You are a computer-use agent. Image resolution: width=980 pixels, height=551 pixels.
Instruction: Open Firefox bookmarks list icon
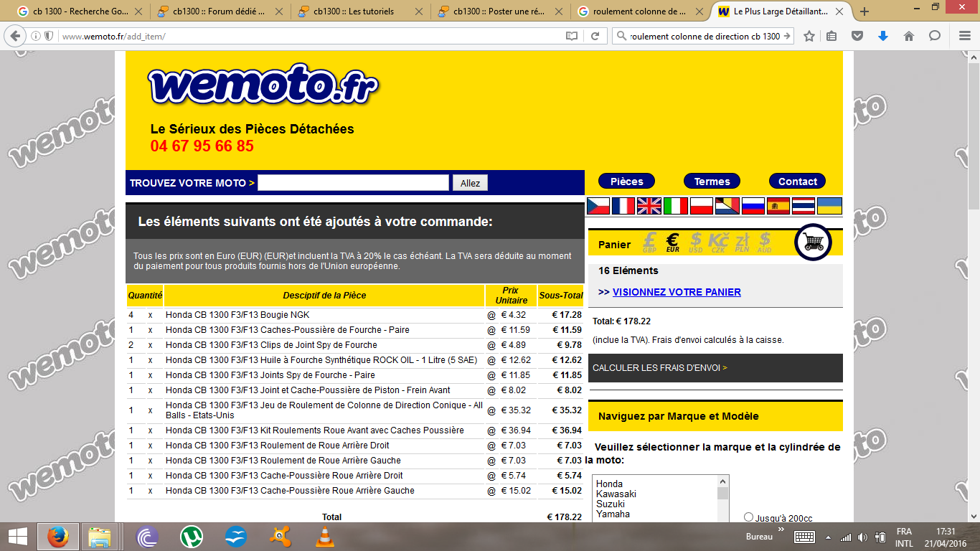[x=832, y=36]
